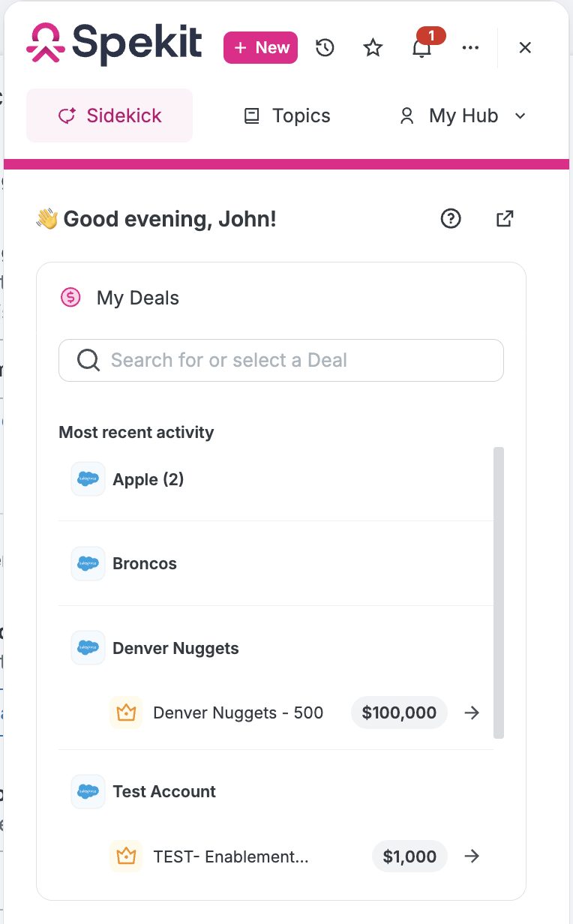Screen dimensions: 573x924
Task: Click the Salesforce icon beside Denver Nuggets
Action: (88, 648)
